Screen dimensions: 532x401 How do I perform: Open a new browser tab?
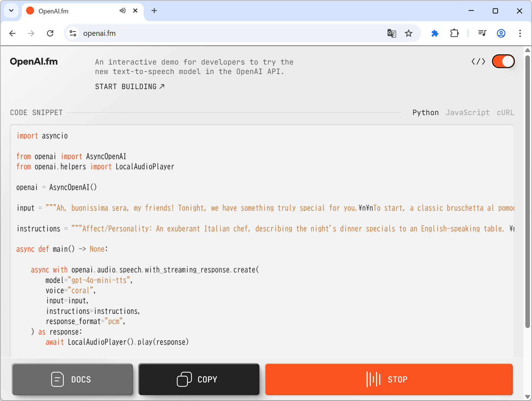click(x=154, y=11)
